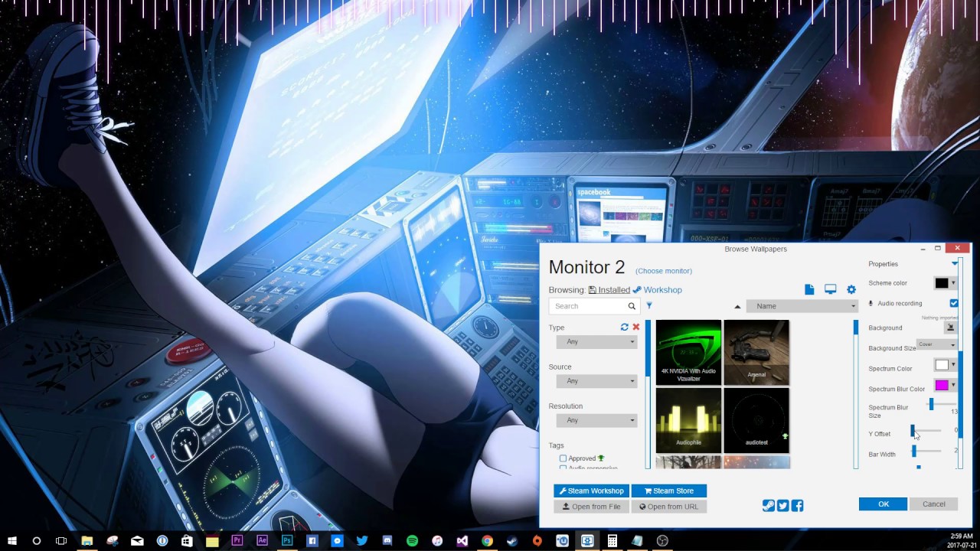The width and height of the screenshot is (980, 551).
Task: Open the settings gear icon
Action: [x=851, y=289]
